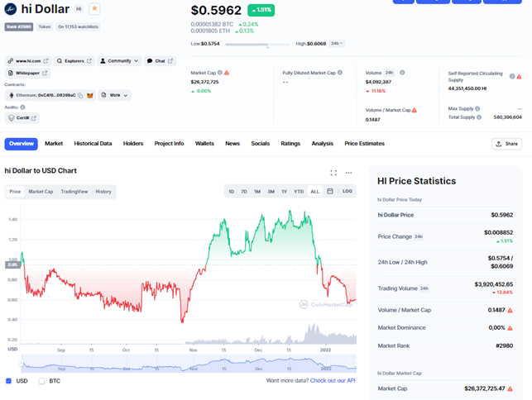Set chart range to YTD
Viewport: 532px width, 400px height.
click(x=299, y=192)
